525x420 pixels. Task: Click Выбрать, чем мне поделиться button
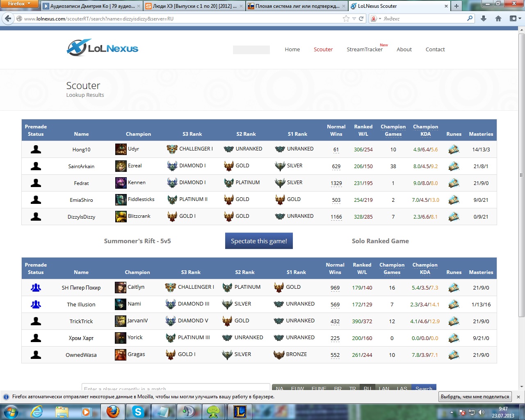[x=475, y=397]
